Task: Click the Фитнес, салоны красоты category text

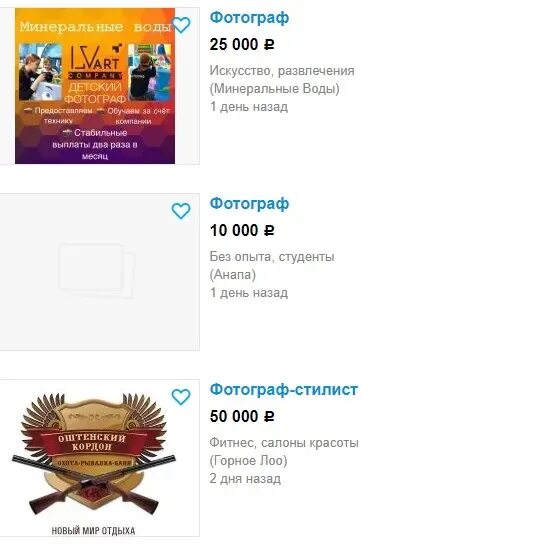Action: (284, 443)
